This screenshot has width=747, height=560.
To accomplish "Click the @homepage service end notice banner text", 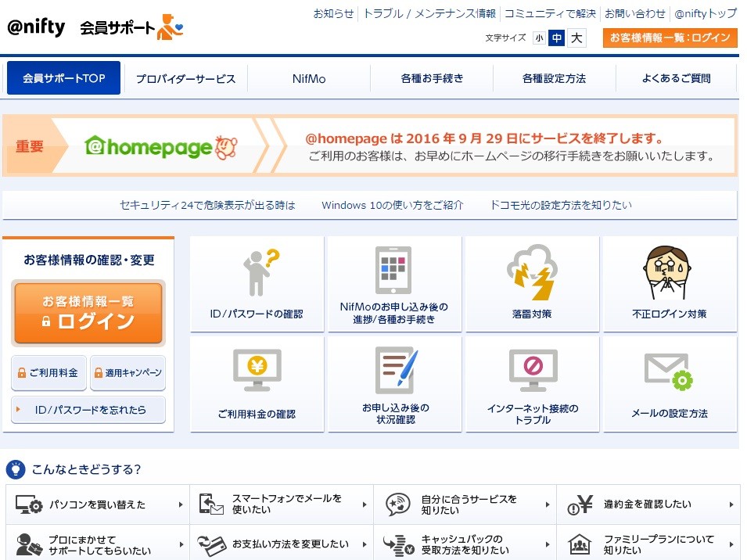I will point(510,147).
